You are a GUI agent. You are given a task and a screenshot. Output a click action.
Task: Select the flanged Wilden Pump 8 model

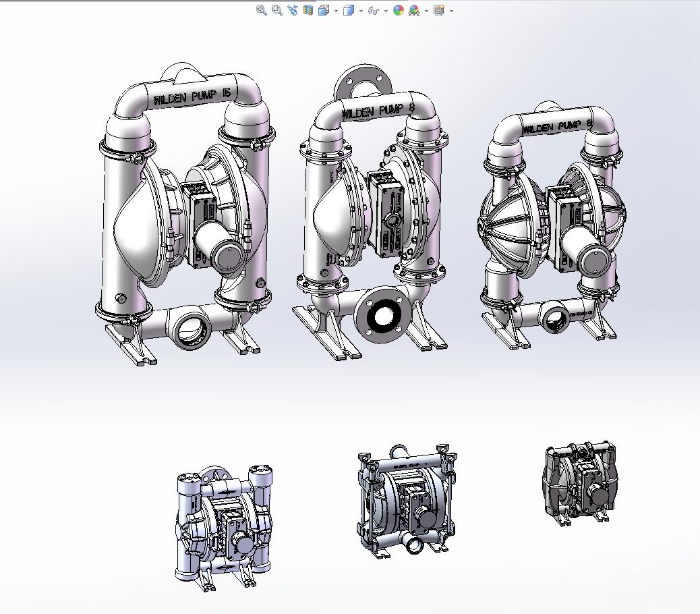pos(370,212)
